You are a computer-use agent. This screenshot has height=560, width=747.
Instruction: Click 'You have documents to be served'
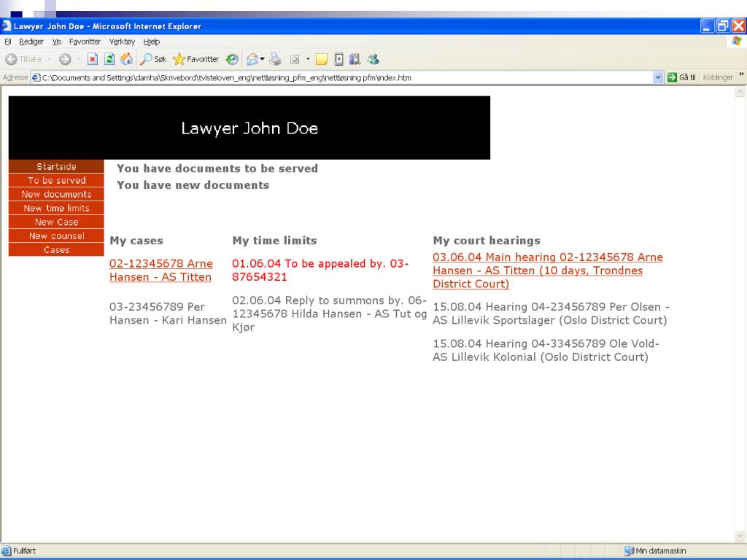tap(217, 168)
